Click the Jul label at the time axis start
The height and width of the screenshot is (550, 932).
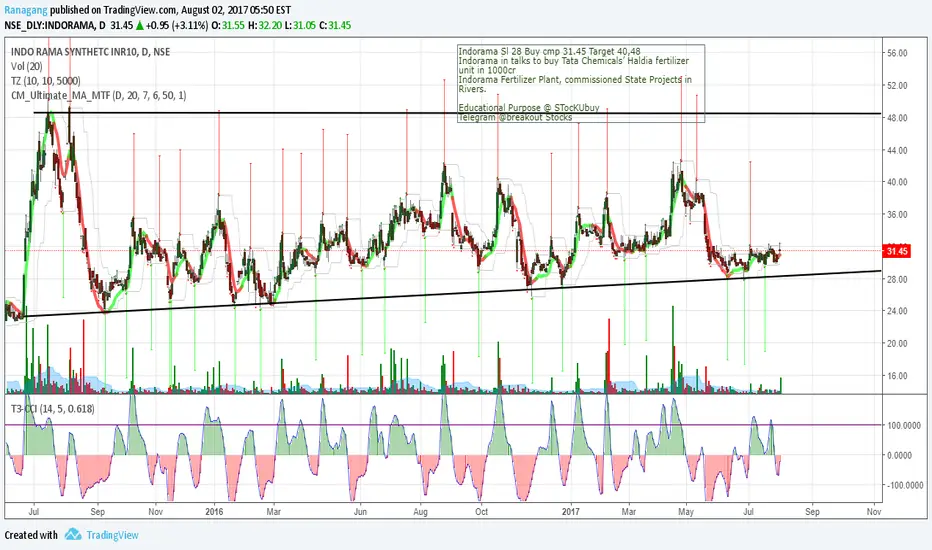point(34,511)
